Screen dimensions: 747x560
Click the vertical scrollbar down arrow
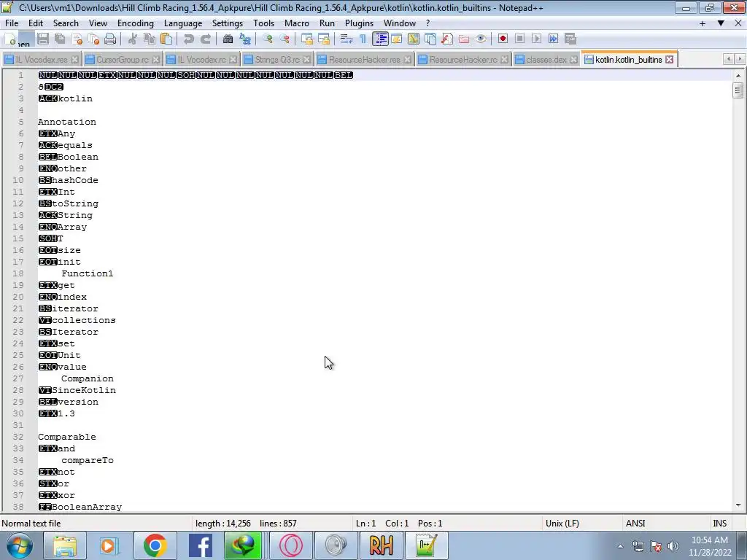tap(738, 505)
